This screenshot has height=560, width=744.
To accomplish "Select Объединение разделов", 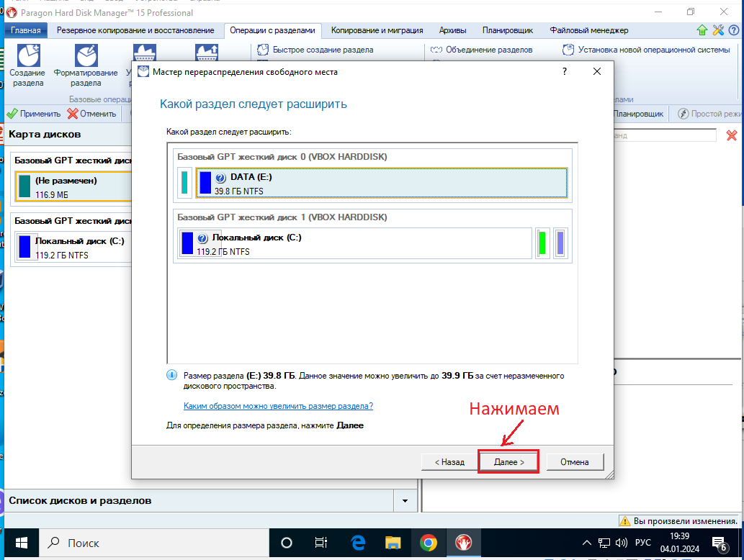I will click(482, 50).
